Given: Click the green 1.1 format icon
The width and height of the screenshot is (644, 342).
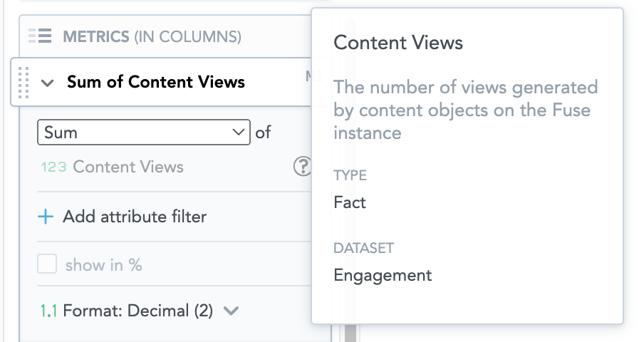Looking at the screenshot, I should click(49, 311).
